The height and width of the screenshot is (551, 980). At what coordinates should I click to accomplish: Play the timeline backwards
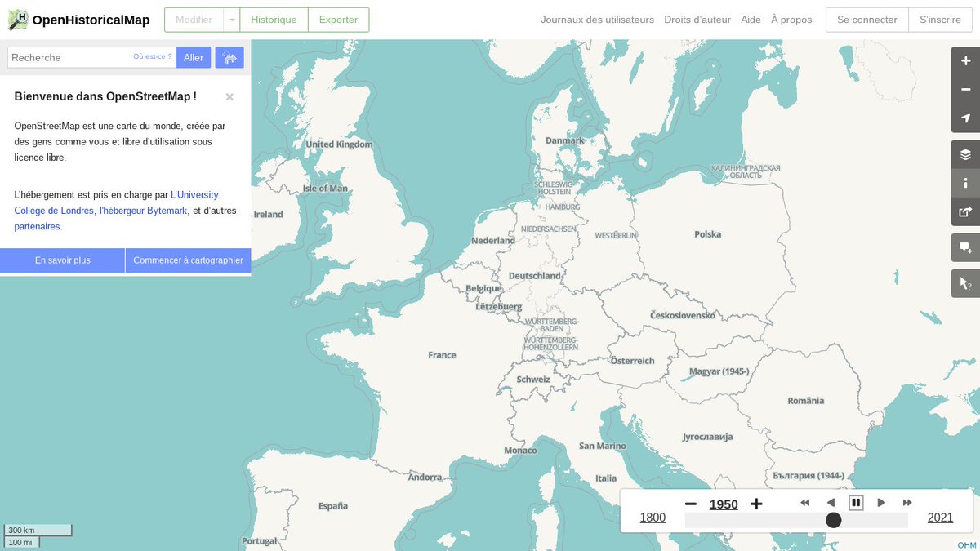pyautogui.click(x=831, y=503)
